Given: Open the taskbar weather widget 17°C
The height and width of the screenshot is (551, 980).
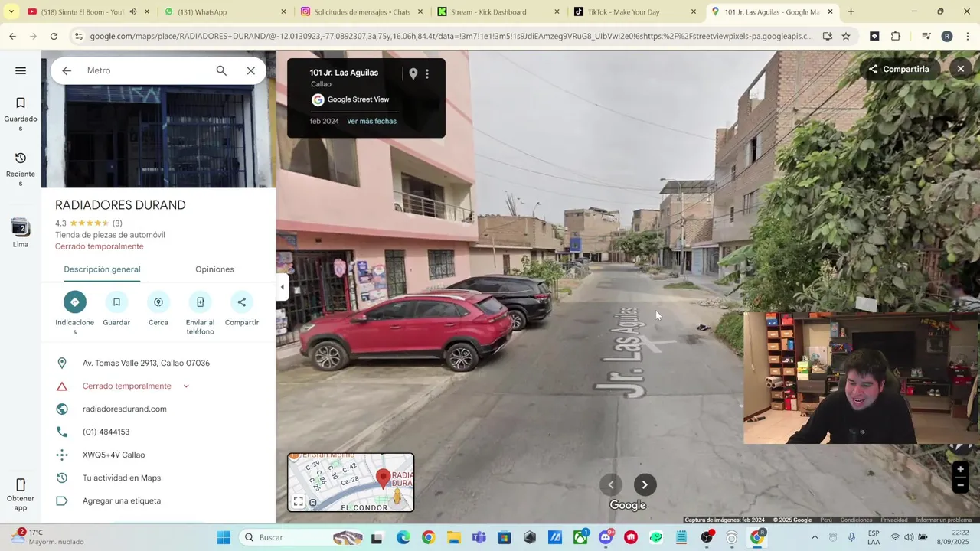Looking at the screenshot, I should tap(46, 537).
